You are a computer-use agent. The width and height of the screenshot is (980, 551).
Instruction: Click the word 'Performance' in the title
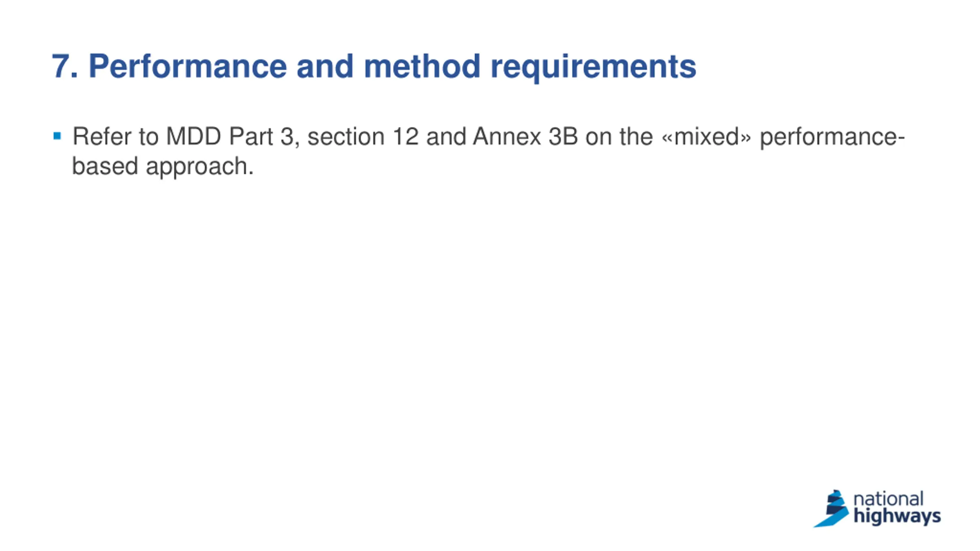pyautogui.click(x=188, y=67)
